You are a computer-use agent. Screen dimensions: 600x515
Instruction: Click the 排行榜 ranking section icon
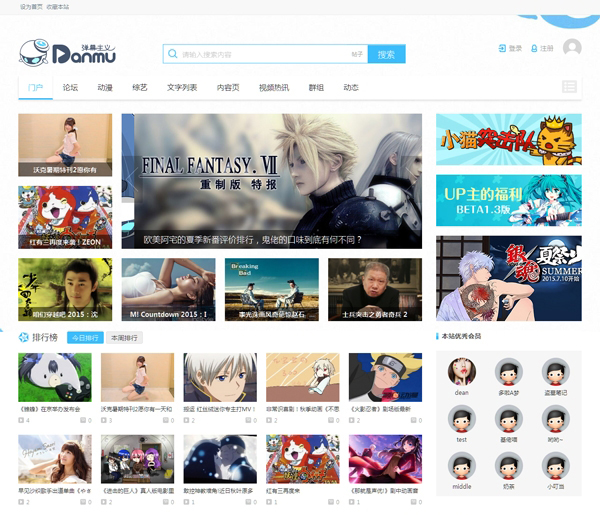tap(24, 337)
